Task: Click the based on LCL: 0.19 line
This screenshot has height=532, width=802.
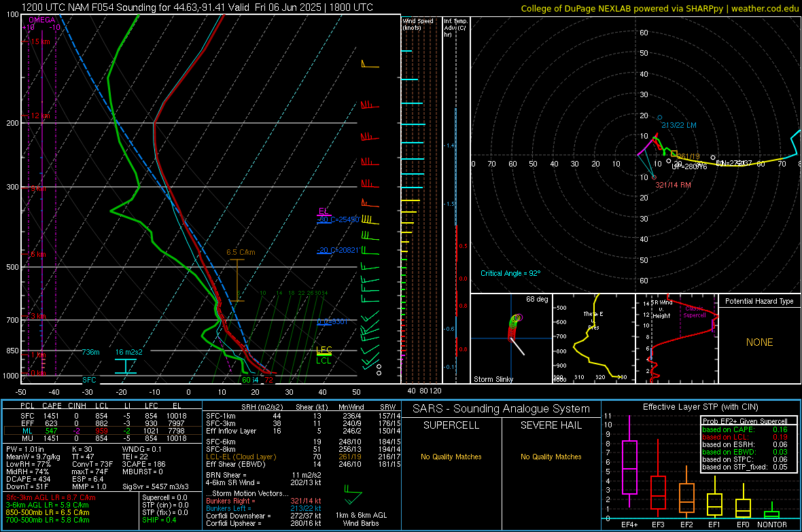Action: (x=745, y=437)
